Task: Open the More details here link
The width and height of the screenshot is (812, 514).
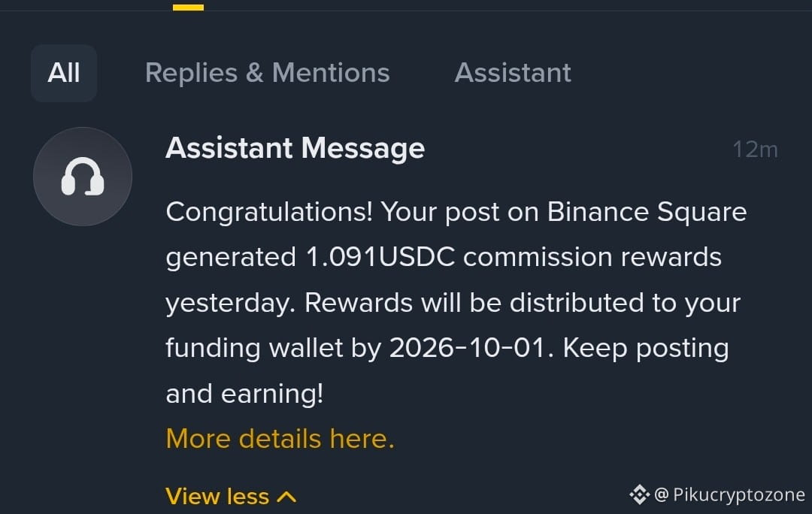Action: tap(280, 439)
